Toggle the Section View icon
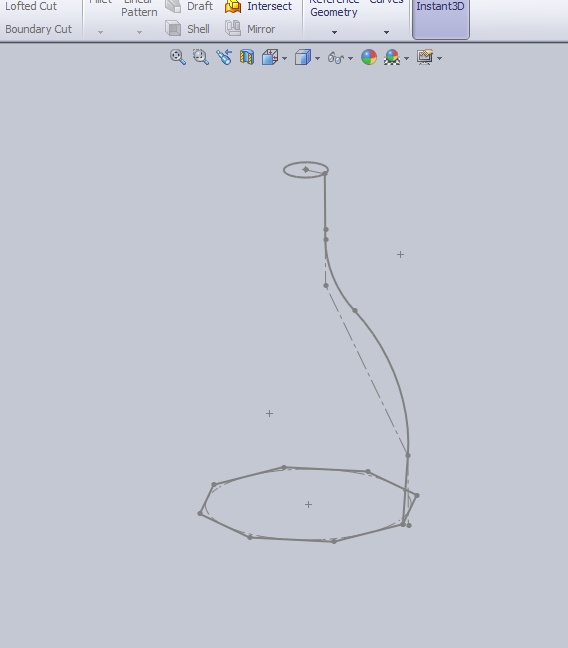The width and height of the screenshot is (568, 648). pyautogui.click(x=247, y=57)
